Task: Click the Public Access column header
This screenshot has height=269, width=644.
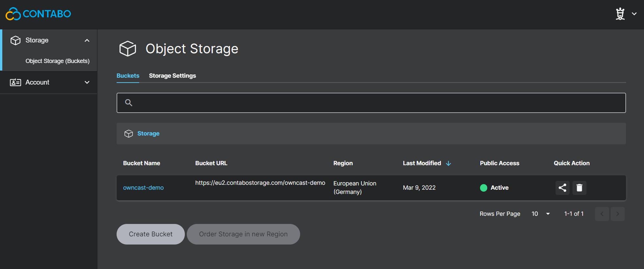Action: (x=499, y=163)
